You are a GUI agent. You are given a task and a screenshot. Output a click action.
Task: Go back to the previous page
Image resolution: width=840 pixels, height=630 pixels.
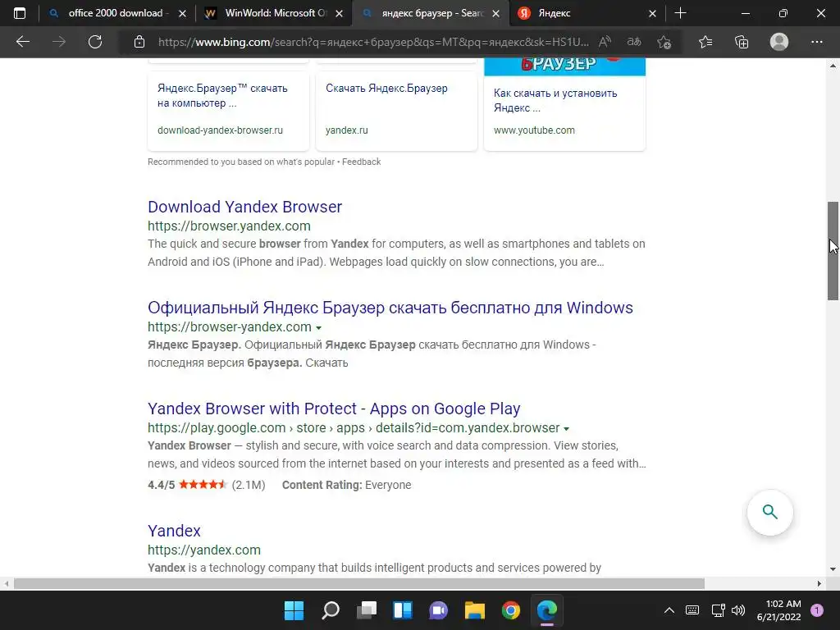22,42
